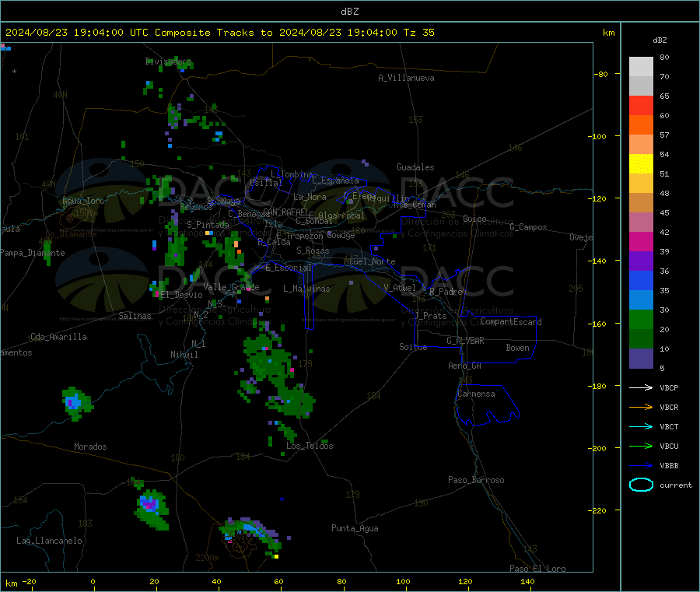Screen dimensions: 700x592
Task: Click the green VBCU arrow in legend
Action: pyautogui.click(x=641, y=446)
